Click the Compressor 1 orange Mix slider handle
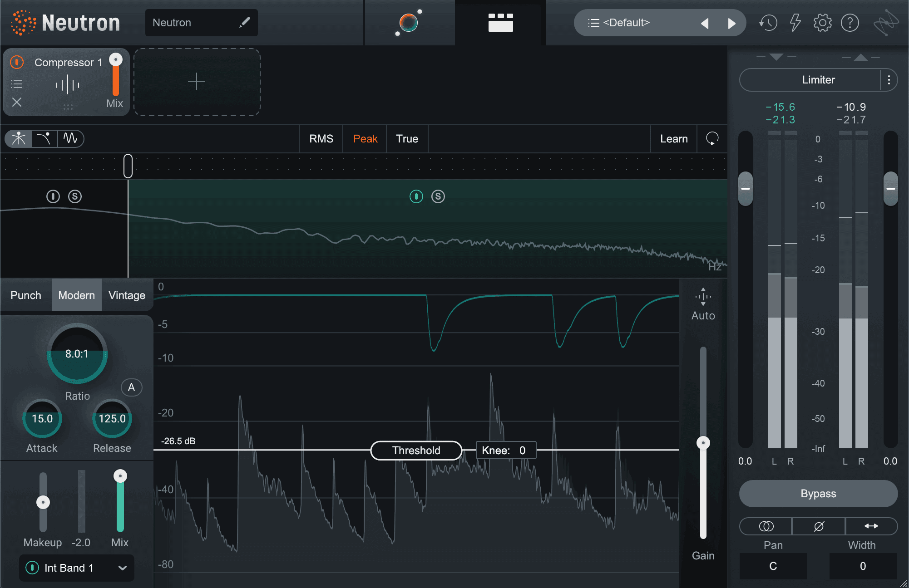This screenshot has width=909, height=588. coord(116,59)
